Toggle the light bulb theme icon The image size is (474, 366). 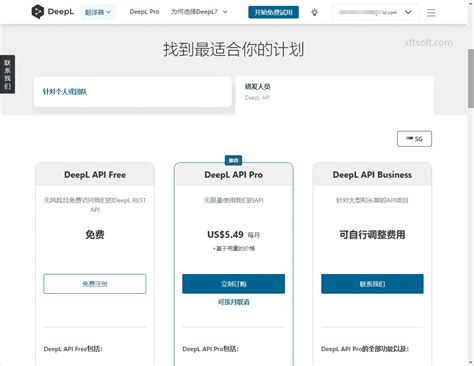314,13
